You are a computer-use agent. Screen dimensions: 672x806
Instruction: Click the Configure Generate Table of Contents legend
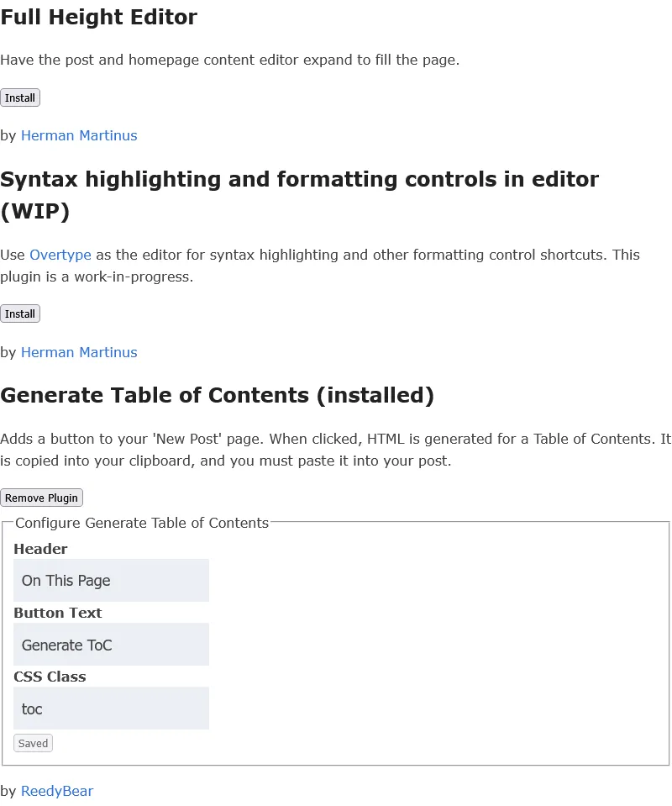(x=141, y=523)
